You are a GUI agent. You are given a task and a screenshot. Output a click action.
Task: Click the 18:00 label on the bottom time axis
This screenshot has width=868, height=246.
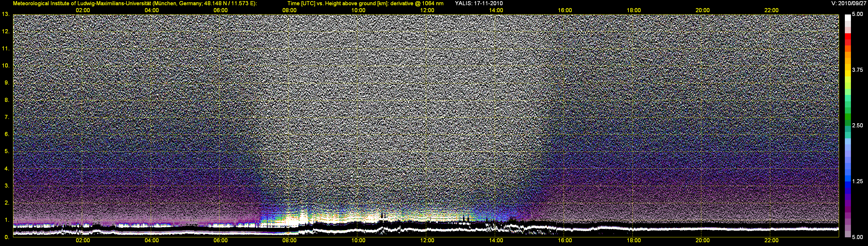pyautogui.click(x=633, y=240)
